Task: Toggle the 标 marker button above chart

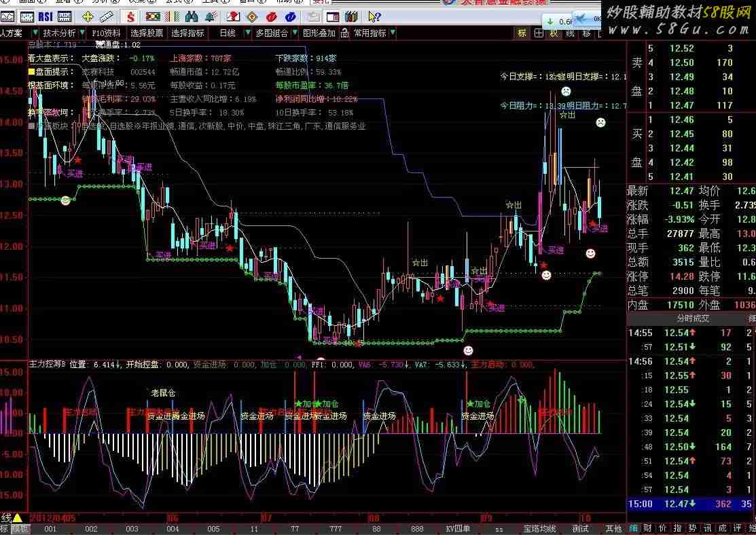Action: pos(522,33)
